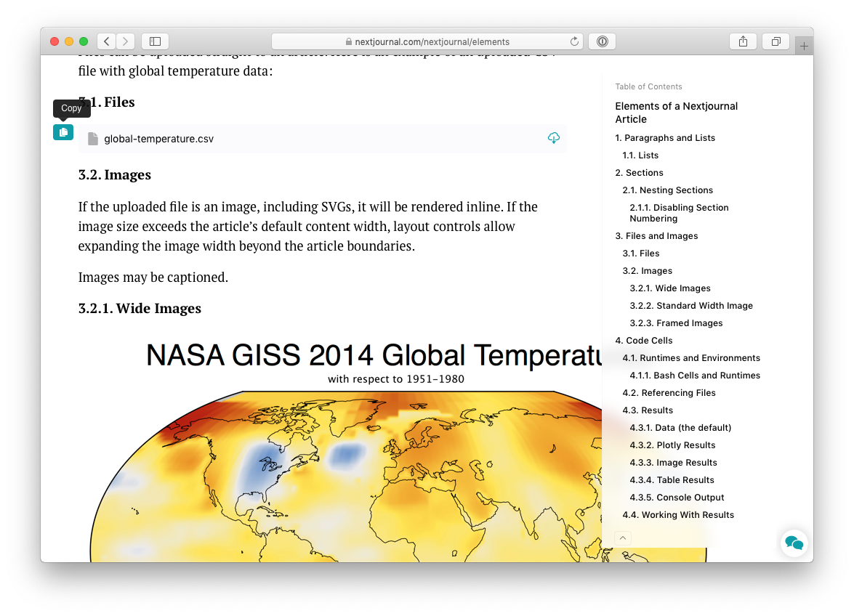Open the Share menu in Safari toolbar
Viewport: 854px width, 616px height.
coord(743,41)
